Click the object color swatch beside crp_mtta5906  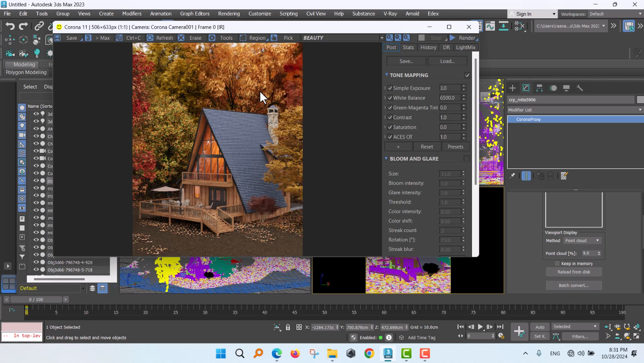click(640, 100)
